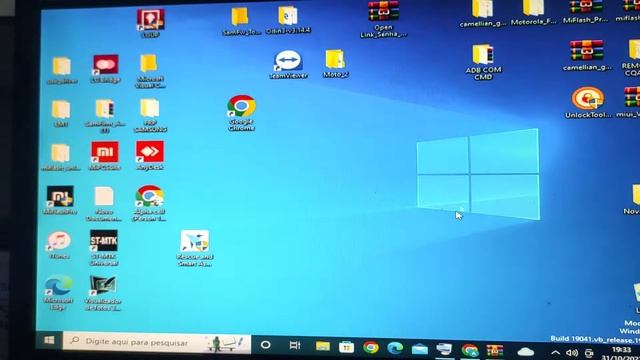Open the red Mi (Xiaomi) desktop shortcut

point(105,156)
